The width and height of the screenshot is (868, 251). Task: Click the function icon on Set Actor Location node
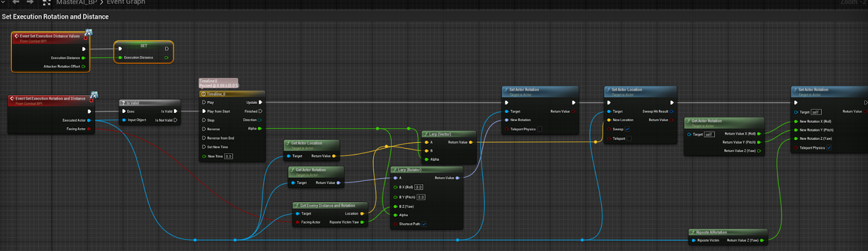pos(609,90)
